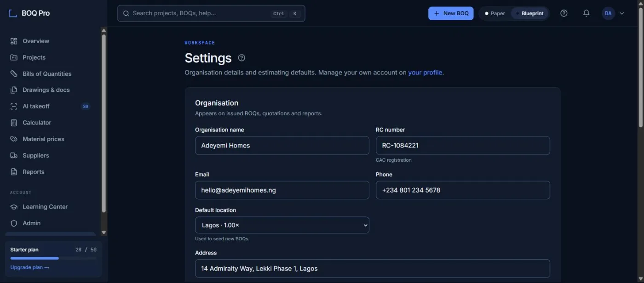Viewport: 644px width, 283px height.
Task: Open the Default location dropdown
Action: (282, 225)
